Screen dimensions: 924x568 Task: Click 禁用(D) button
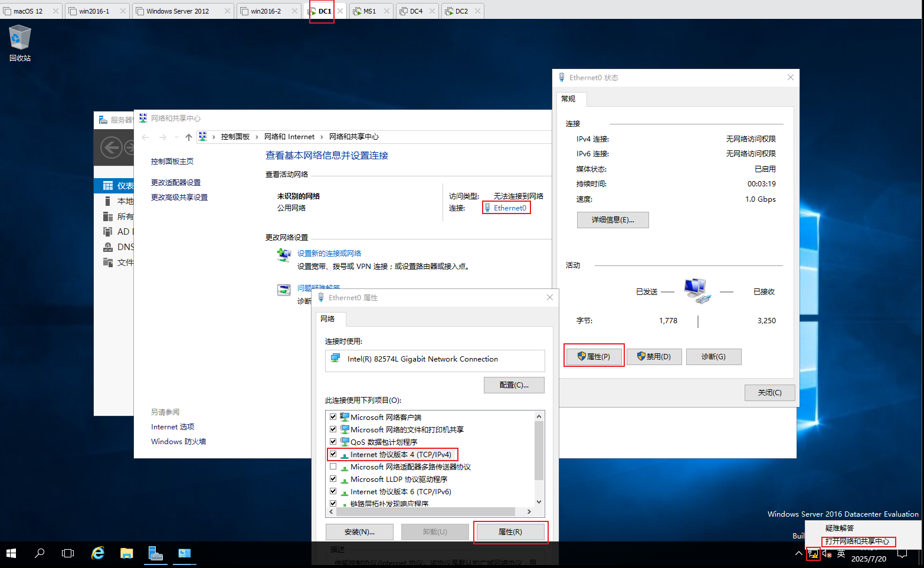point(654,357)
